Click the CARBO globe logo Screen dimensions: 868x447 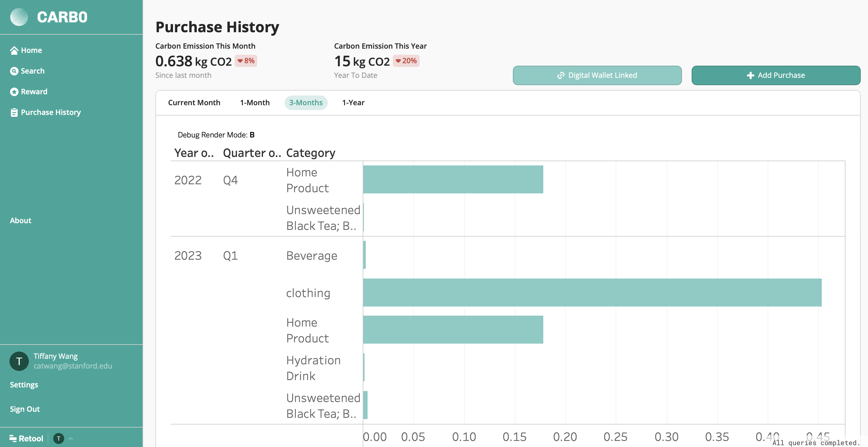point(19,17)
